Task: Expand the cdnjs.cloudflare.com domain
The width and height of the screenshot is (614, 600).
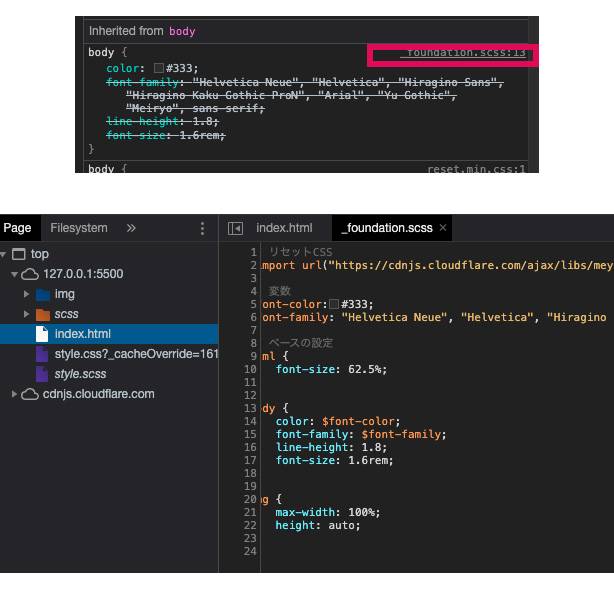Action: coord(14,394)
